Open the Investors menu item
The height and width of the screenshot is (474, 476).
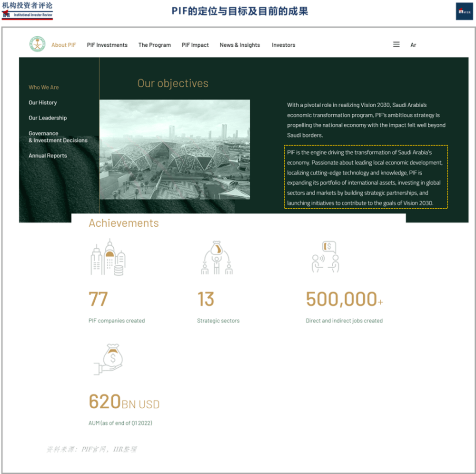283,45
